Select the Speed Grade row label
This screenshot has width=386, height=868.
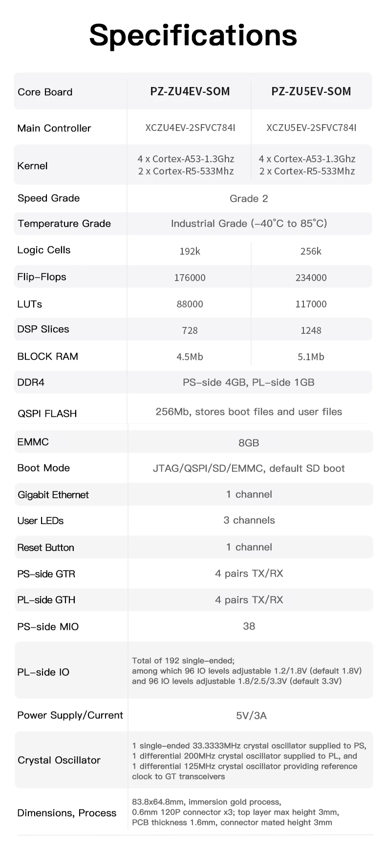click(48, 198)
